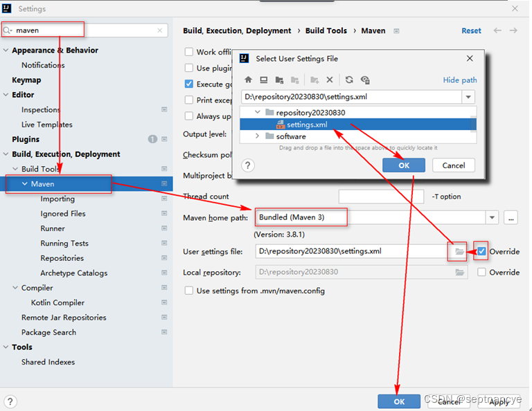Open path history dropdown in file dialog
The image size is (532, 411).
coord(468,97)
